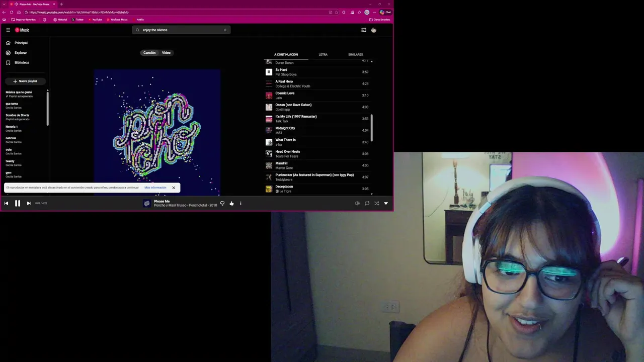Open the account avatar menu
Screen dimensions: 644x362
coord(374,30)
